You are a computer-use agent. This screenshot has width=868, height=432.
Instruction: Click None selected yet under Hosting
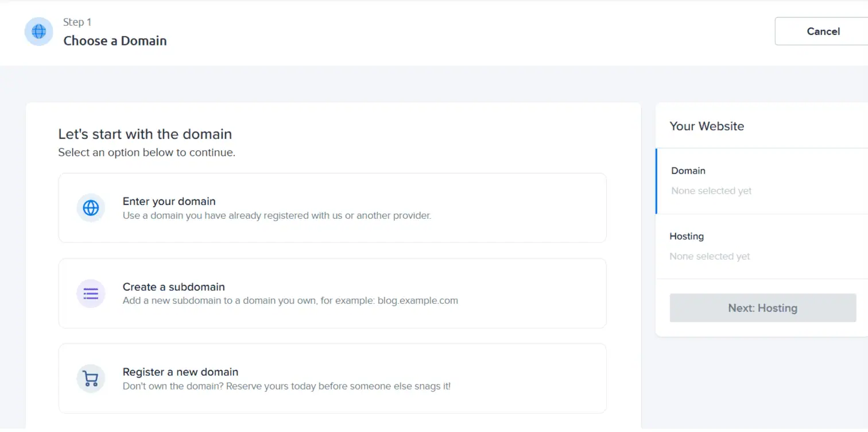(x=710, y=256)
